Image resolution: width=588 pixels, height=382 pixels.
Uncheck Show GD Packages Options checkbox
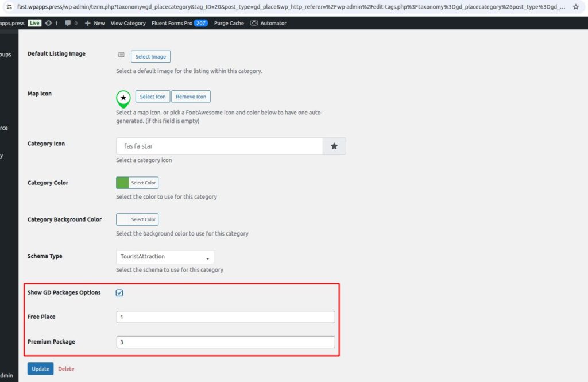coord(119,293)
